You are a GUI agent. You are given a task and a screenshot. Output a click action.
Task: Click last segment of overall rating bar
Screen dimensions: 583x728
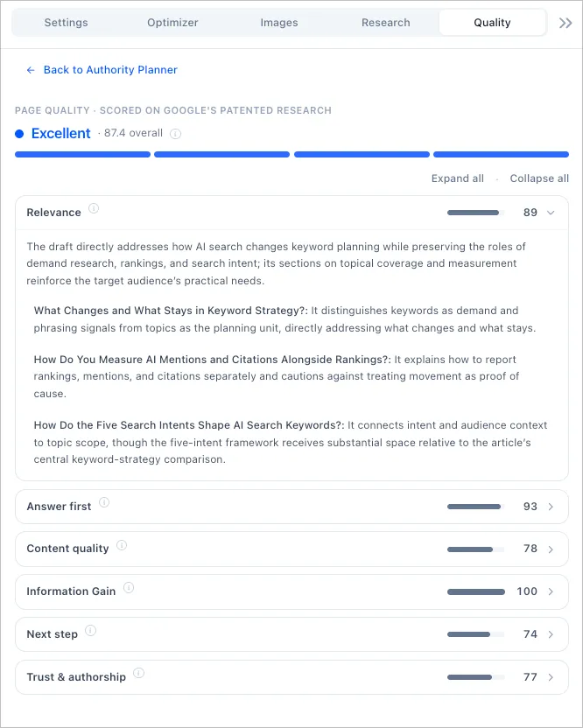pyautogui.click(x=501, y=155)
